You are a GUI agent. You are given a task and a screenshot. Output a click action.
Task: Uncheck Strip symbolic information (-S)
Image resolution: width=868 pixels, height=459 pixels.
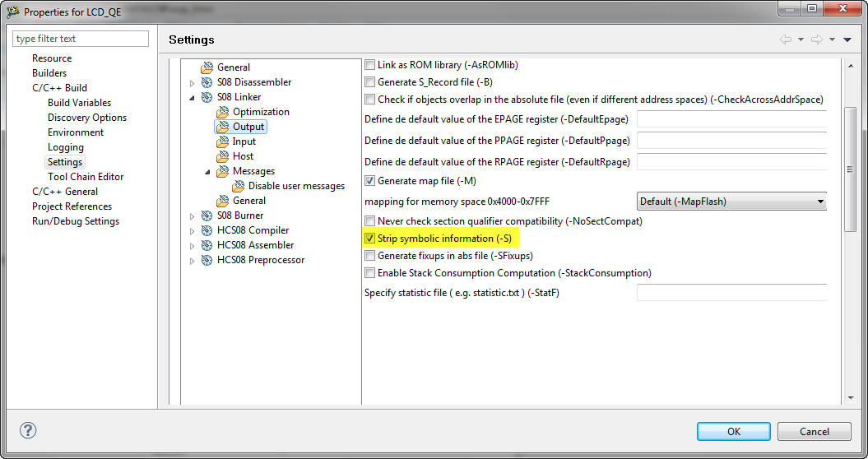pyautogui.click(x=369, y=239)
